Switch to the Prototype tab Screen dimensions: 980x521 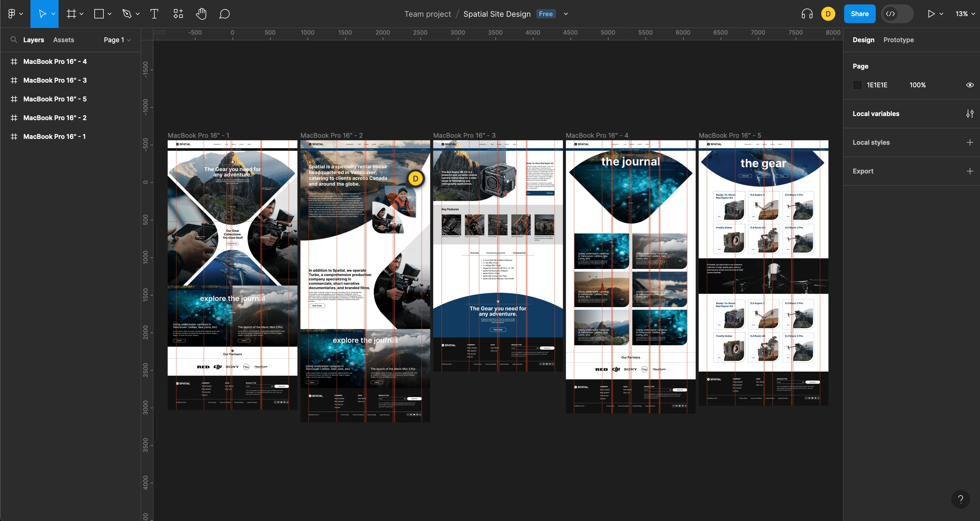898,40
